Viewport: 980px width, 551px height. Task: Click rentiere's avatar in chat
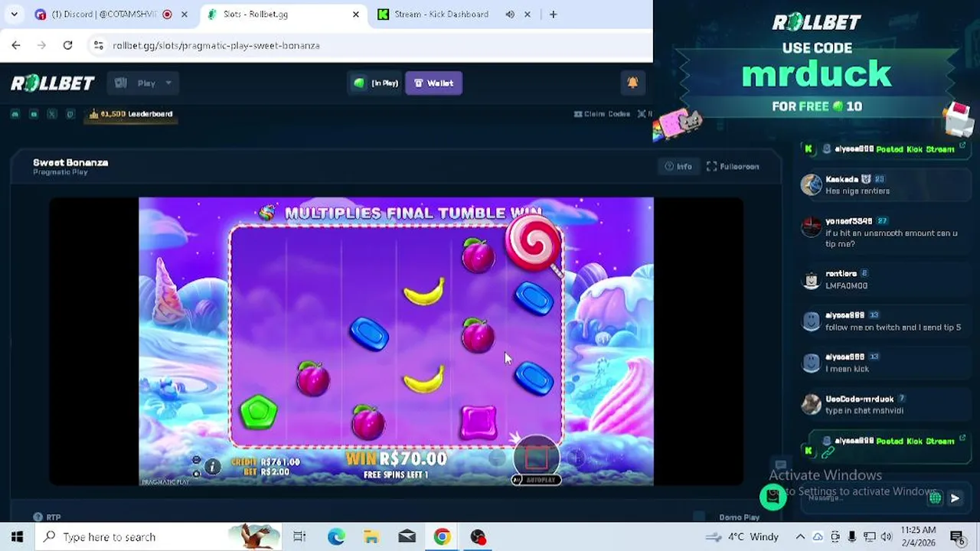(x=811, y=280)
